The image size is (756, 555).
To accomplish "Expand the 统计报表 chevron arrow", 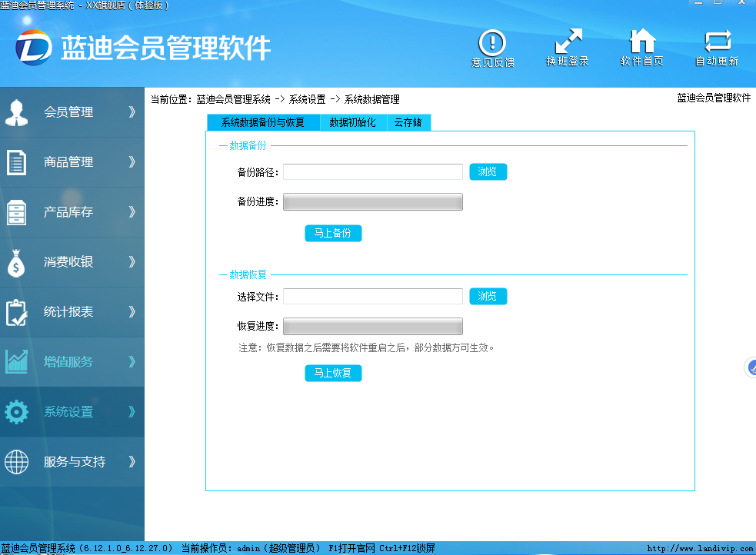I will [132, 312].
